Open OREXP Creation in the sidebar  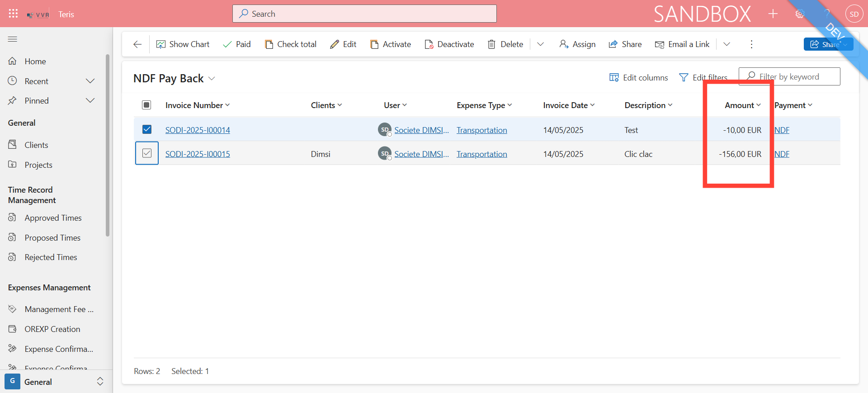pyautogui.click(x=52, y=329)
